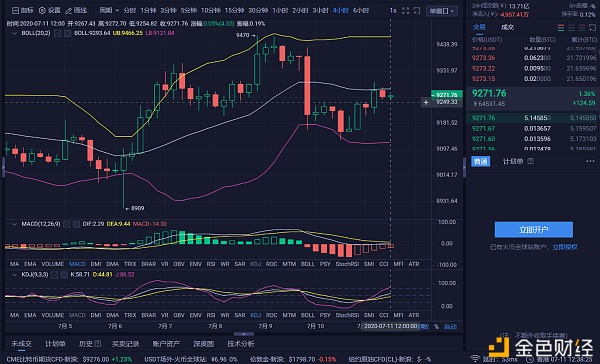Viewport: 600px width, 364px height.
Task: Open the 未成交 open orders tab
Action: [21, 344]
